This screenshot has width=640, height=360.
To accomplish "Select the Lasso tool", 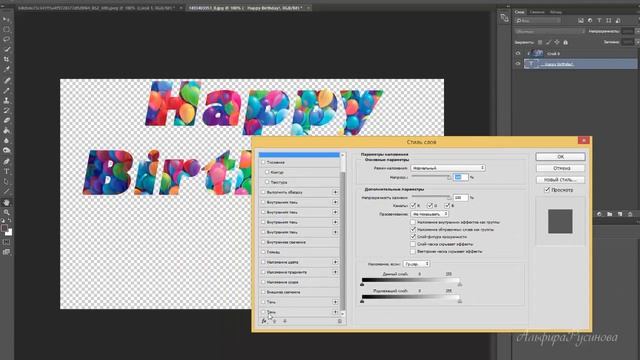I will click(7, 39).
